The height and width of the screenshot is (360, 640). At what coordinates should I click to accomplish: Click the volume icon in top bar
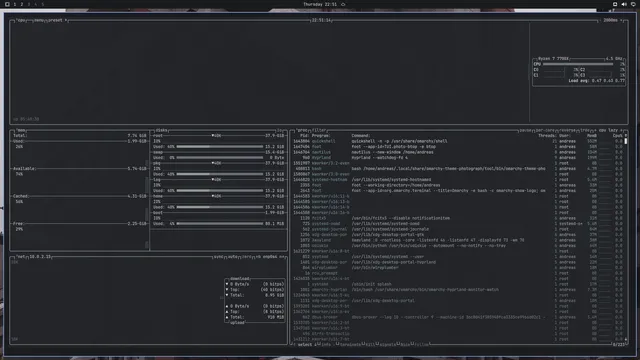624,4
